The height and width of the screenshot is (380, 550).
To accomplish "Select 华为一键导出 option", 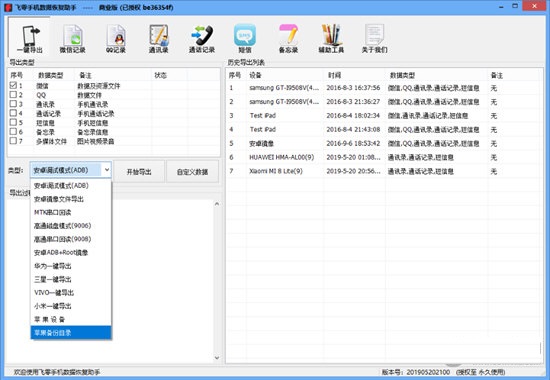I will (71, 266).
